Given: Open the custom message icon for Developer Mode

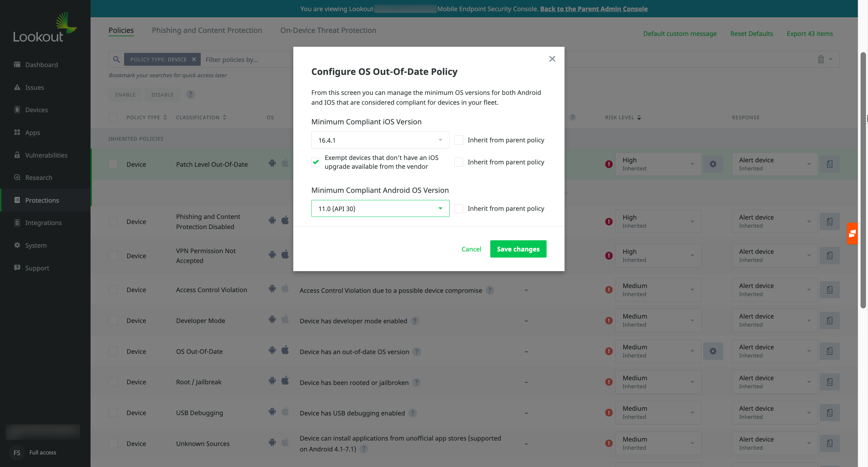Looking at the screenshot, I should tap(829, 320).
